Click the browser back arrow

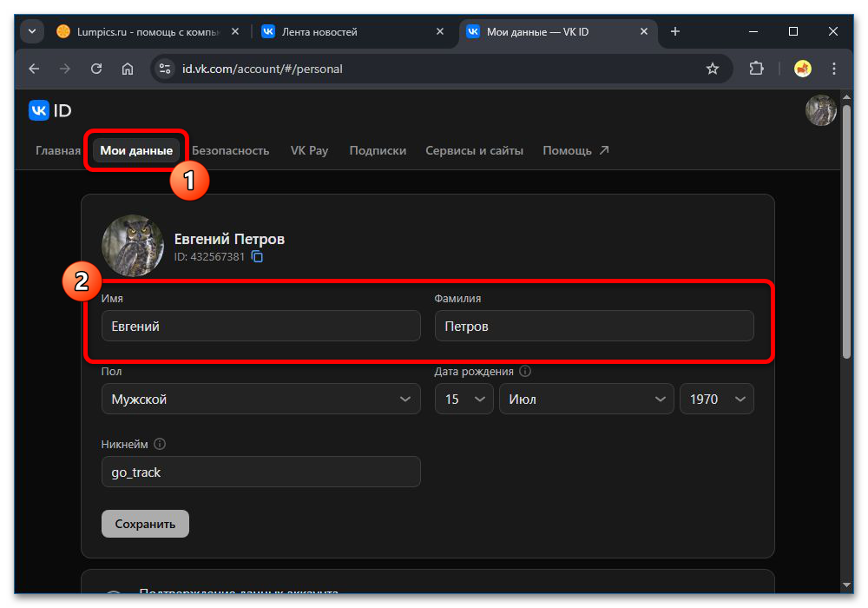[x=34, y=69]
